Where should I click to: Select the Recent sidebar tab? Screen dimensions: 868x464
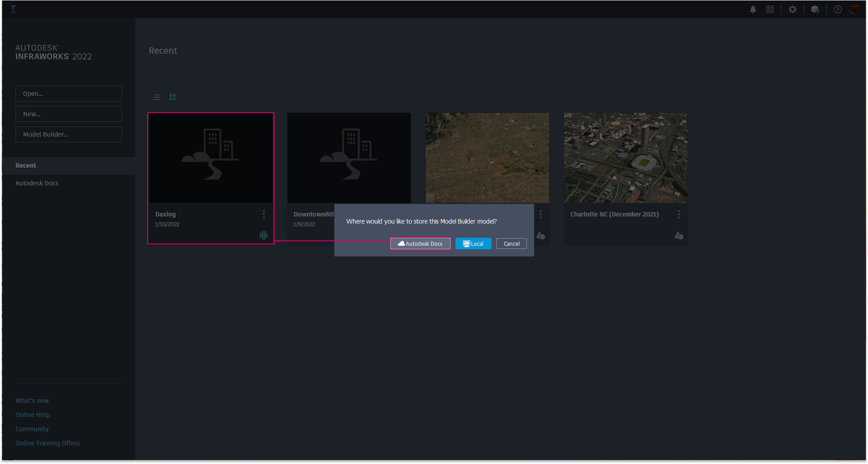69,165
